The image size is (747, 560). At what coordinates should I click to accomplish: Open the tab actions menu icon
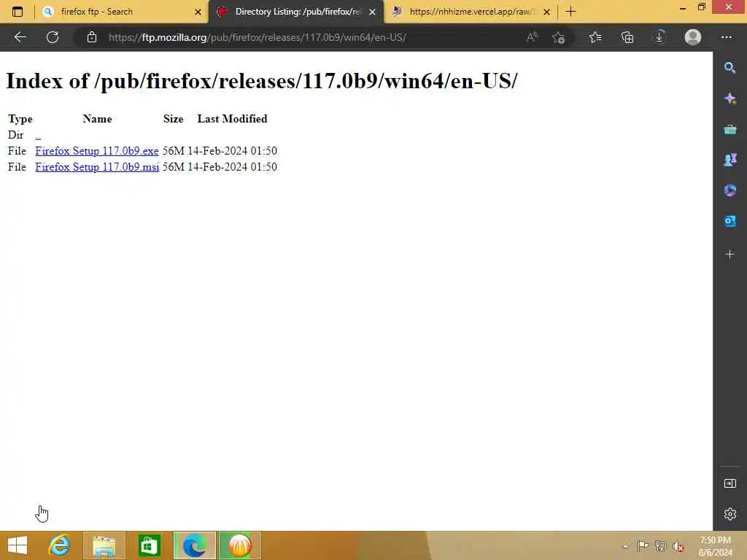pyautogui.click(x=18, y=12)
